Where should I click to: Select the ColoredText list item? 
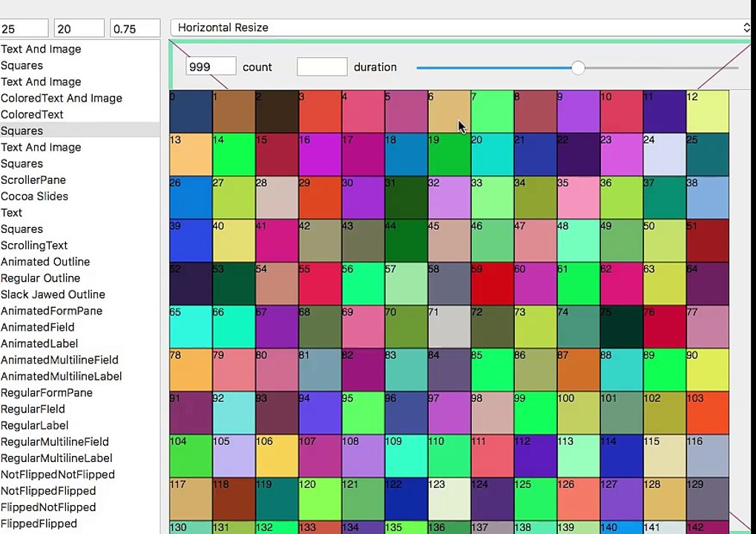click(x=79, y=114)
